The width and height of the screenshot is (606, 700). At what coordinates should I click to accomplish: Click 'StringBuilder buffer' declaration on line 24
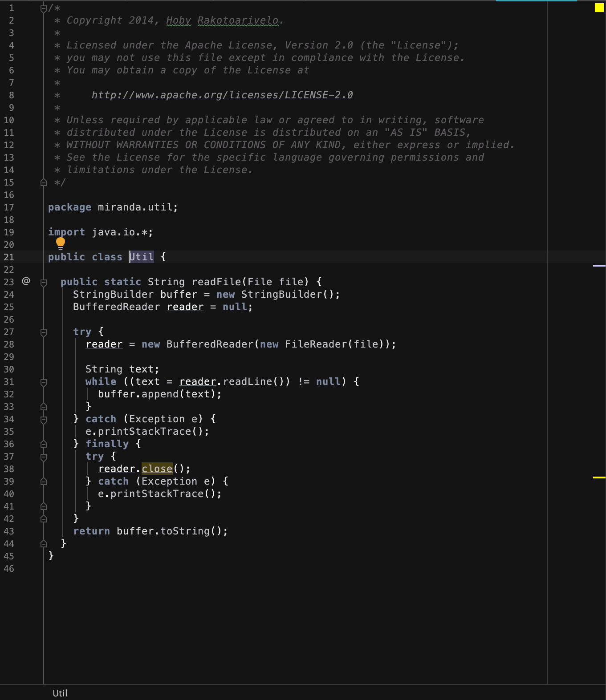pos(135,294)
